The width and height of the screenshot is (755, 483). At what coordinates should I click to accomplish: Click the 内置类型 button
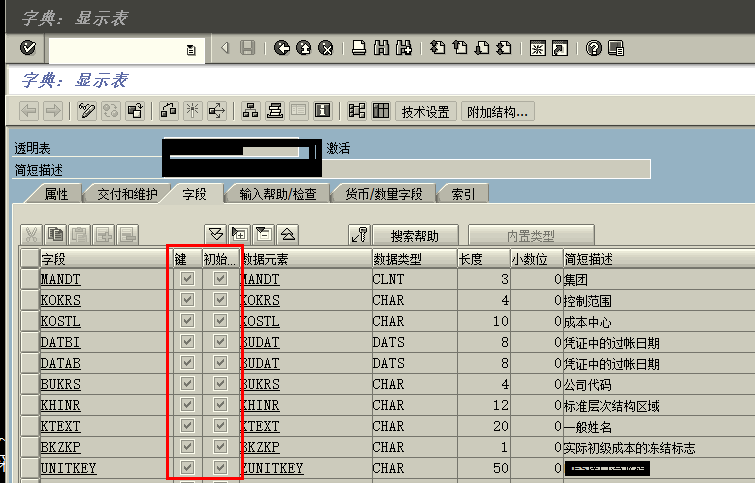click(531, 235)
